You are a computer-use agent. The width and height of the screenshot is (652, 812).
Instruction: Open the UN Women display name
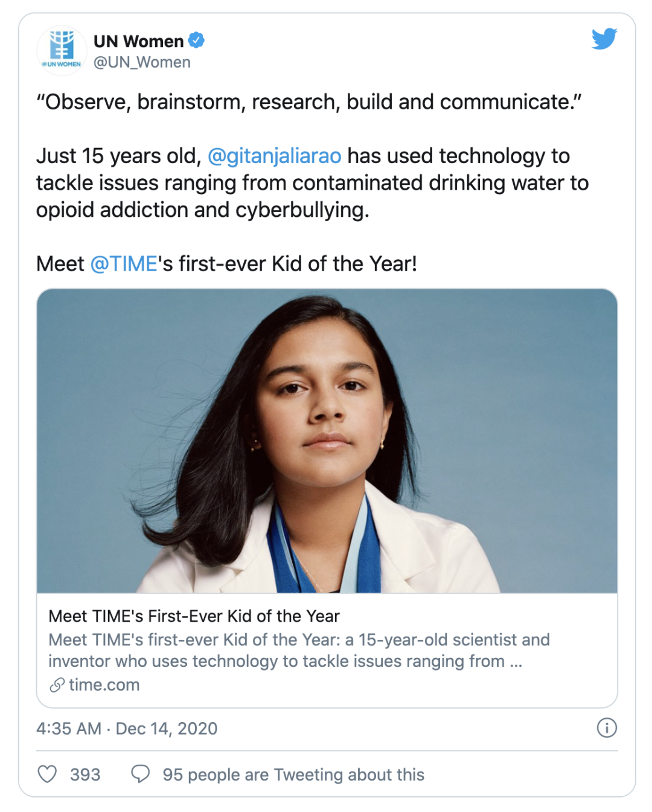[138, 41]
